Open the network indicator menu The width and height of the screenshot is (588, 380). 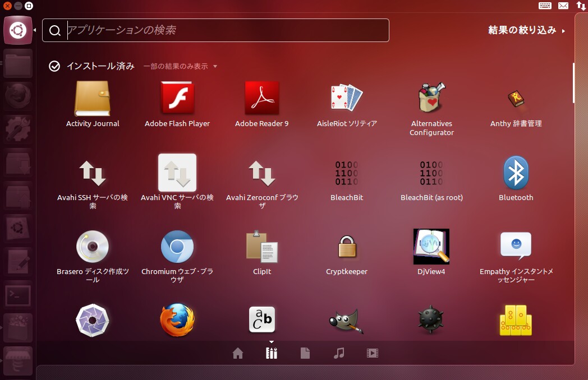point(581,6)
